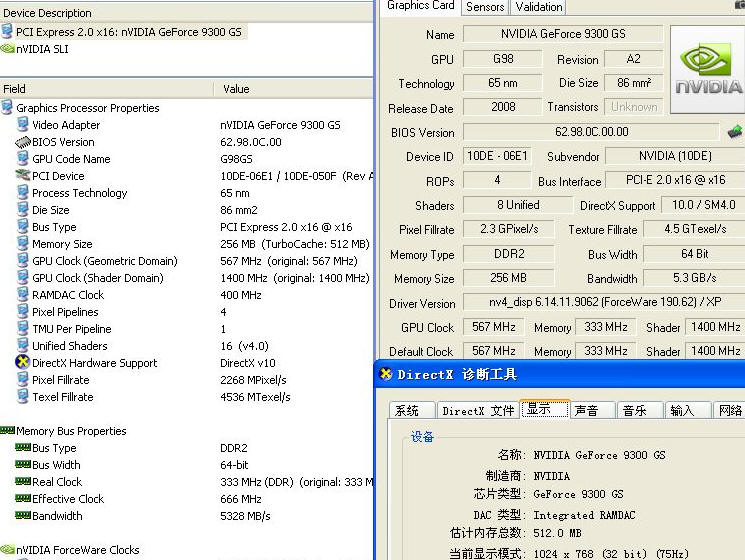This screenshot has width=745, height=560.
Task: Click the Driver Version field in GPU-Z
Action: [x=604, y=302]
